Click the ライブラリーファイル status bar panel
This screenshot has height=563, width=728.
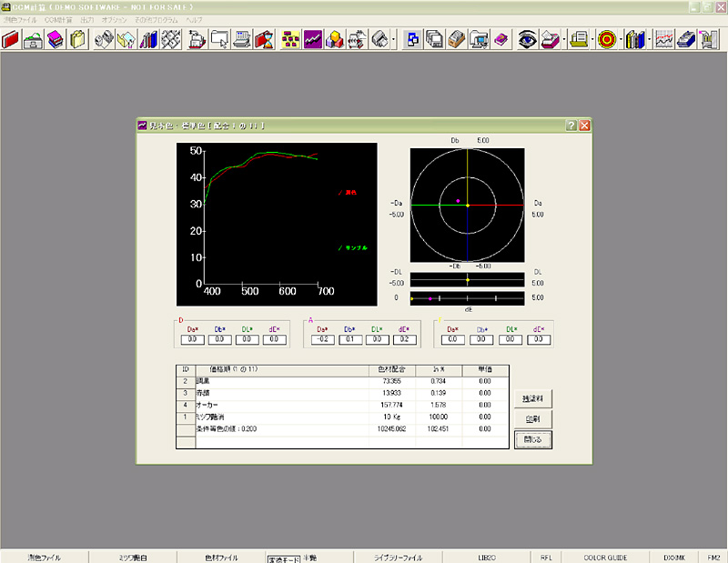(x=399, y=556)
